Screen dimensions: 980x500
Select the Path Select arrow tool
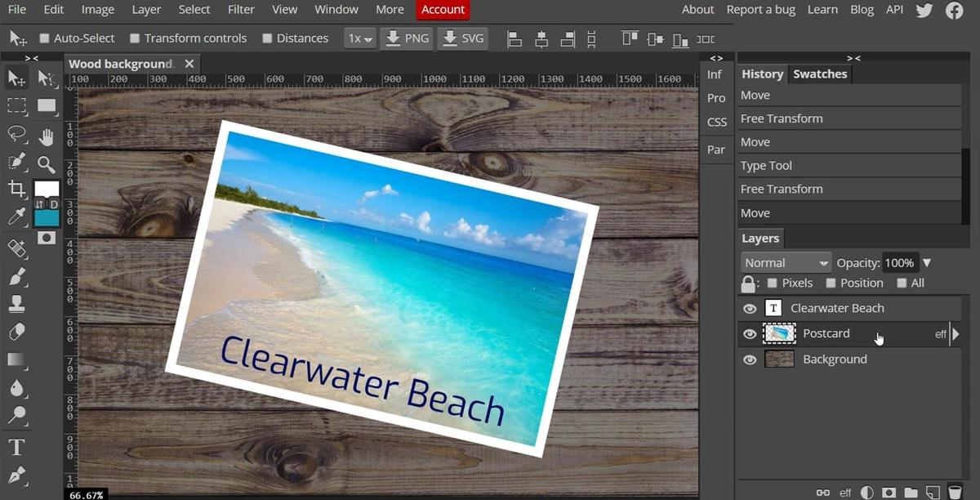point(47,78)
